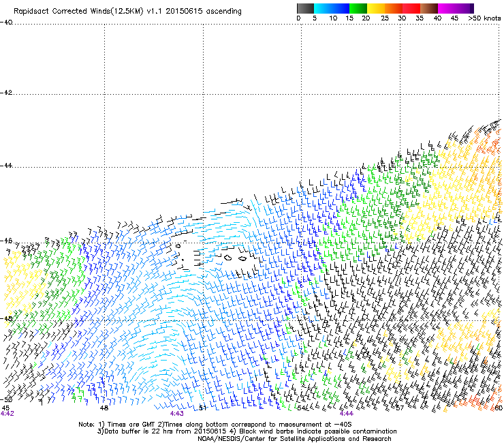Click the -42 latitude axis label

click(6, 92)
